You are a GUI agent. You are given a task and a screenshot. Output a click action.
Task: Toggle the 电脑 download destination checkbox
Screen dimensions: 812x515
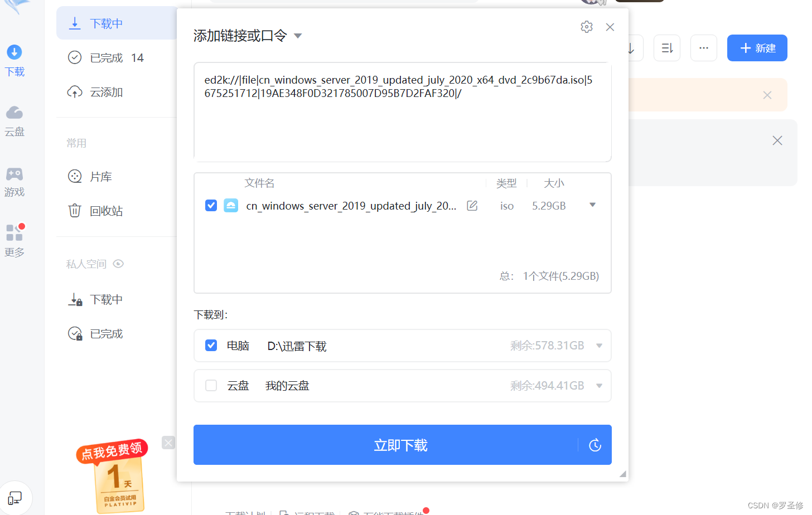click(x=211, y=346)
